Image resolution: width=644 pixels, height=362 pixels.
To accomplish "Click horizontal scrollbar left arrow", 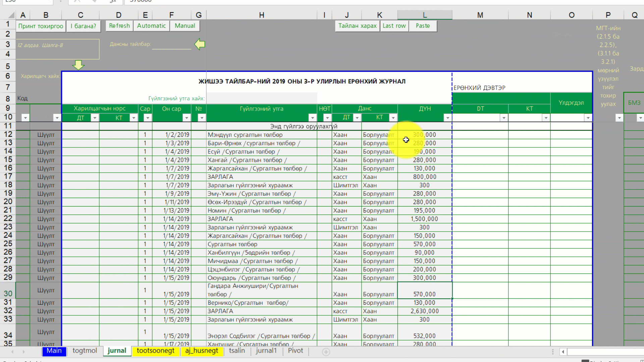I will pos(563,352).
